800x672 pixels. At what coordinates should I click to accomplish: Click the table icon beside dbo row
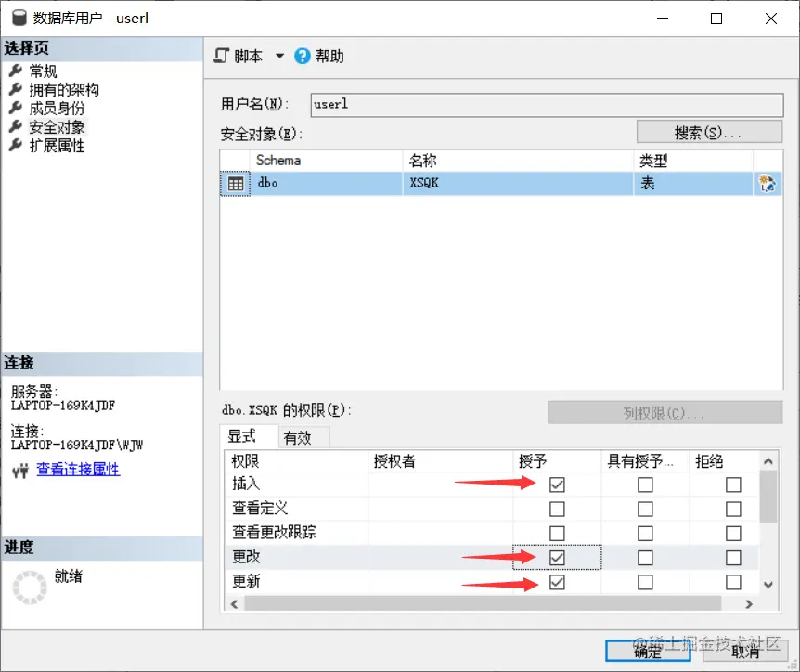coord(236,183)
